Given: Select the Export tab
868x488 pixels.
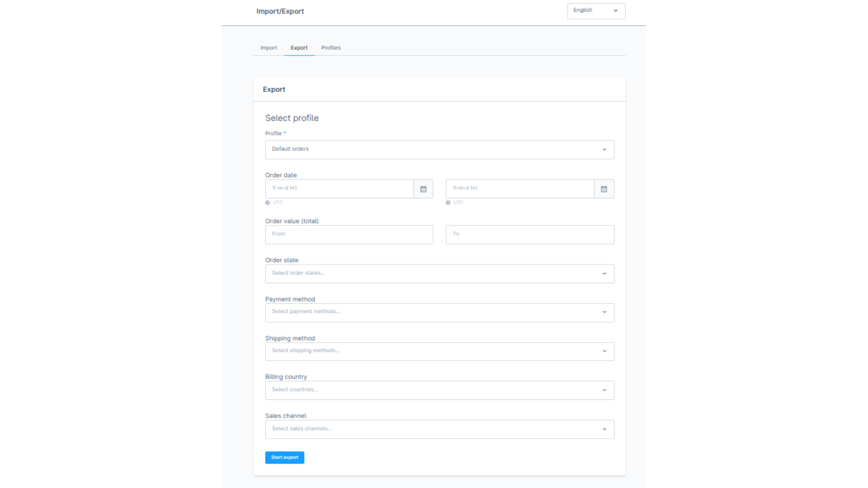Looking at the screenshot, I should click(299, 48).
